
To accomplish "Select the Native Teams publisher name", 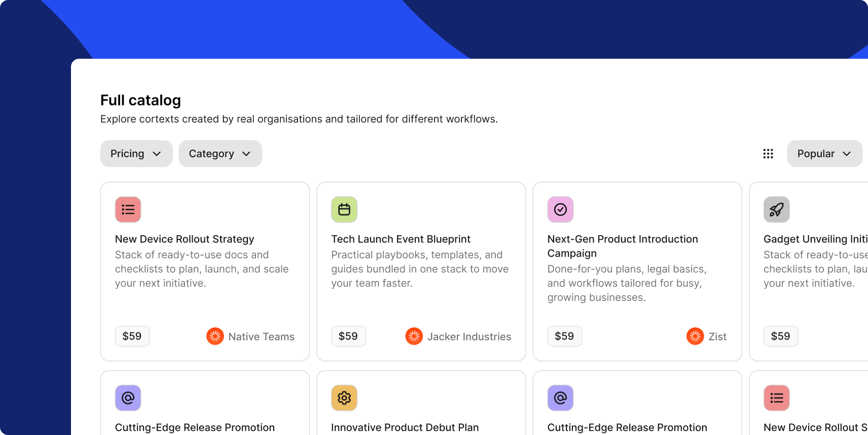I will [x=261, y=337].
